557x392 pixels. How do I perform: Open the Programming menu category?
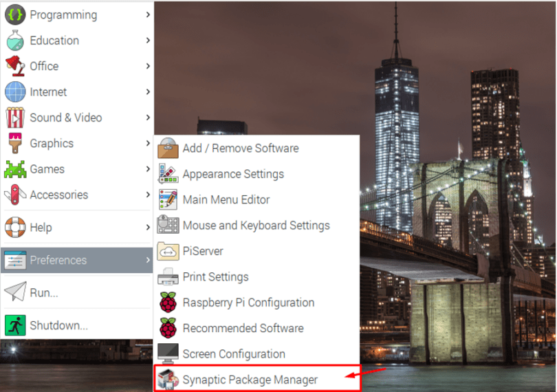77,14
